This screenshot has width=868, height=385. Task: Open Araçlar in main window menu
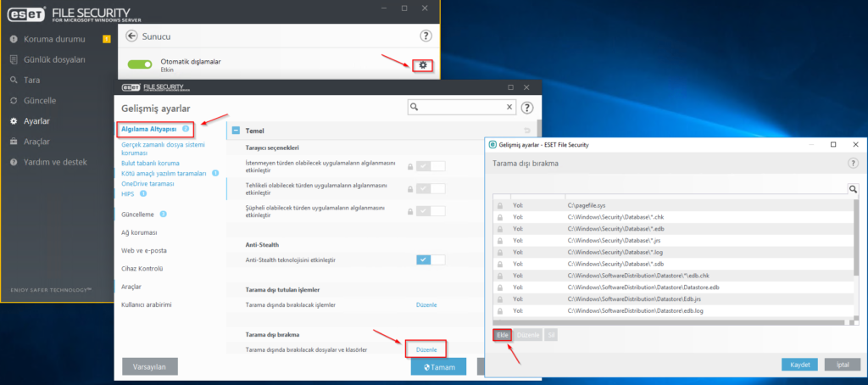[x=36, y=142]
